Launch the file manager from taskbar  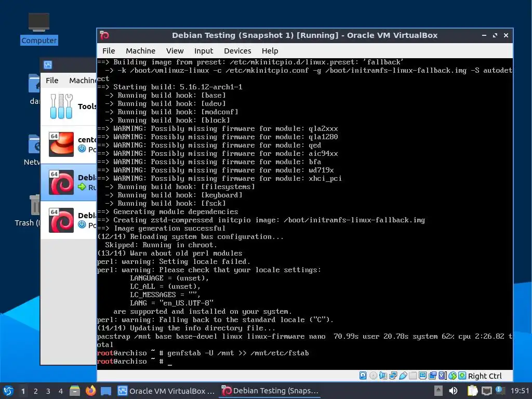[x=75, y=391]
